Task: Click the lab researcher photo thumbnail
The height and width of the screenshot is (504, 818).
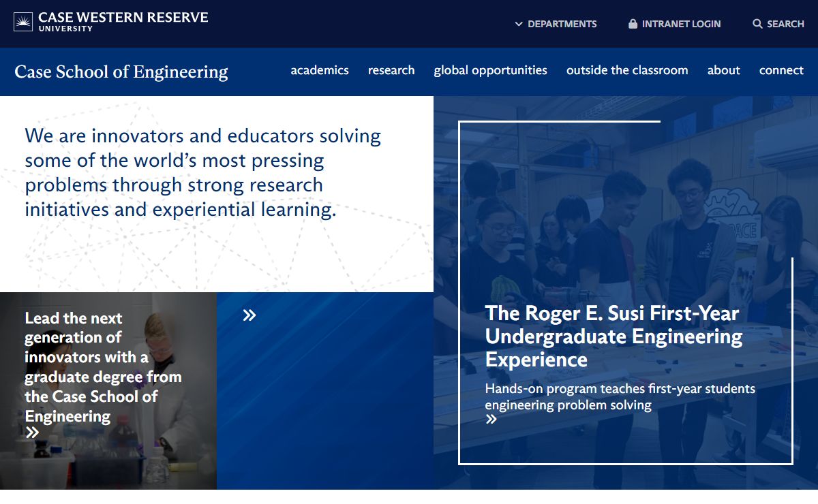Action: coord(108,391)
